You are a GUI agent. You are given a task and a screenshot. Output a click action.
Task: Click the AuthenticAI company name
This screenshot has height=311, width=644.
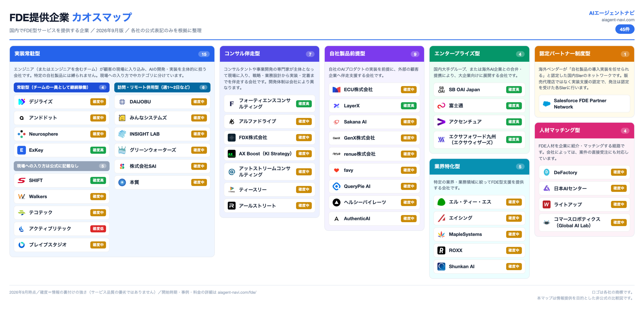tap(357, 219)
